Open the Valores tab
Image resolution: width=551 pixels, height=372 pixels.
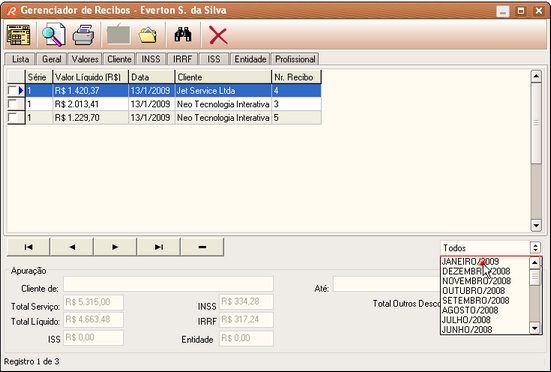point(85,59)
